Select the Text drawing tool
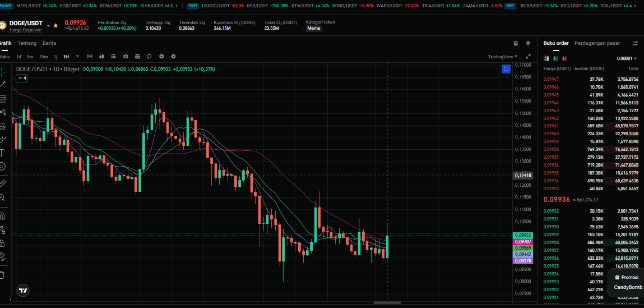The image size is (644, 308). click(x=3, y=153)
